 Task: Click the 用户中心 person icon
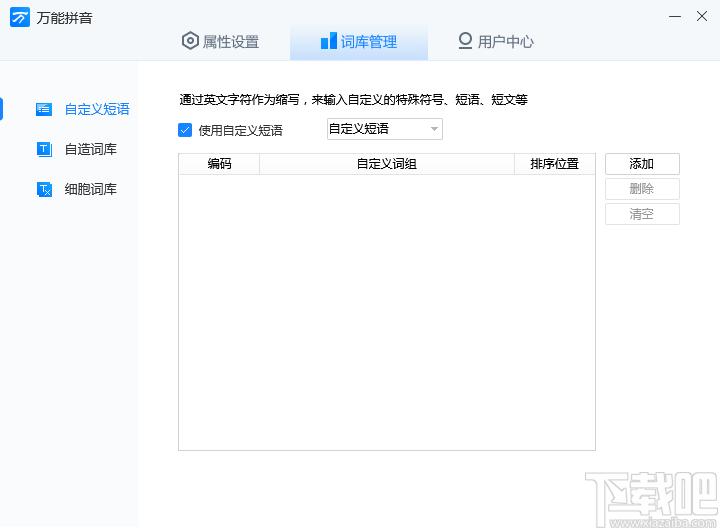coord(465,40)
